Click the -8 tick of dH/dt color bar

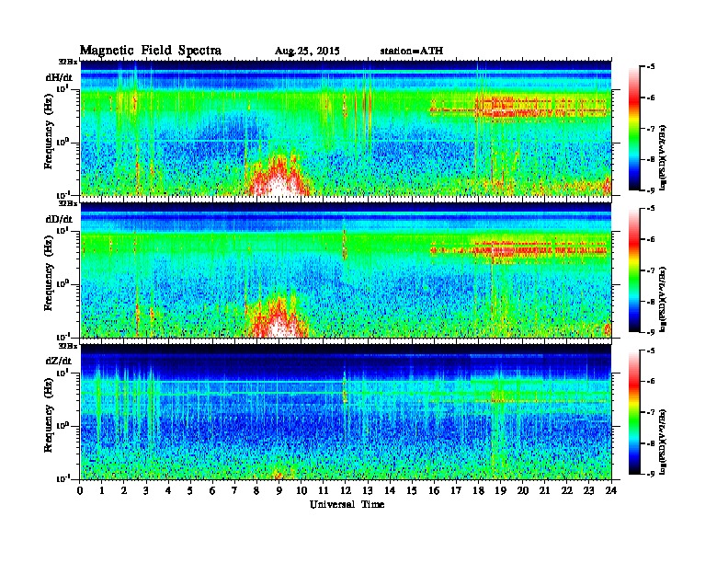coord(651,159)
